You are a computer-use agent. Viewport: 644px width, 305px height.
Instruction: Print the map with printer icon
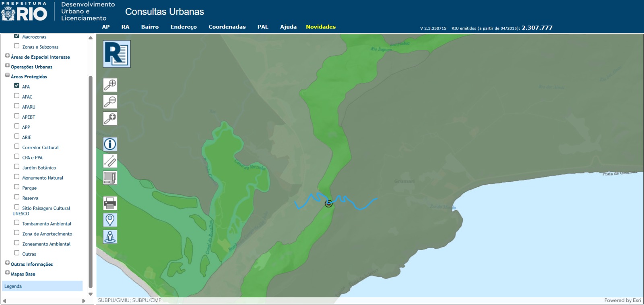(x=110, y=203)
